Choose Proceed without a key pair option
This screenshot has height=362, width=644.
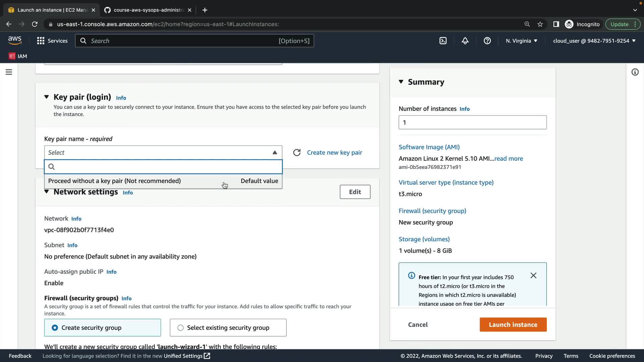click(114, 181)
